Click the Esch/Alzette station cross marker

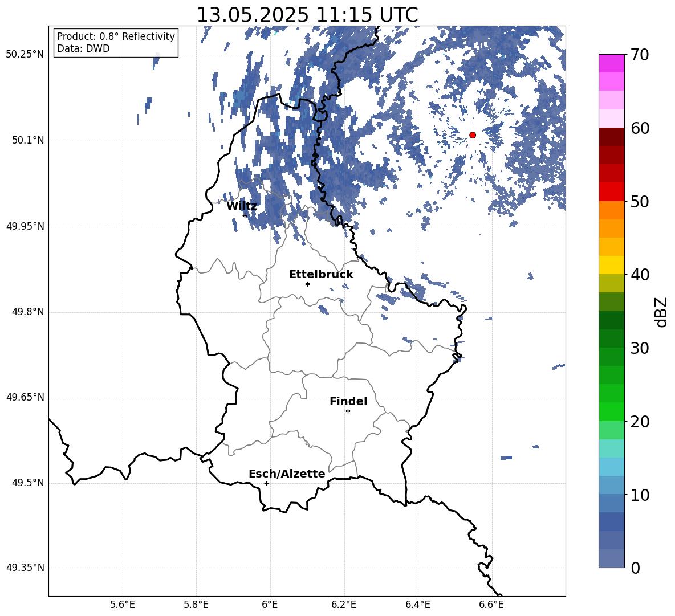(266, 483)
